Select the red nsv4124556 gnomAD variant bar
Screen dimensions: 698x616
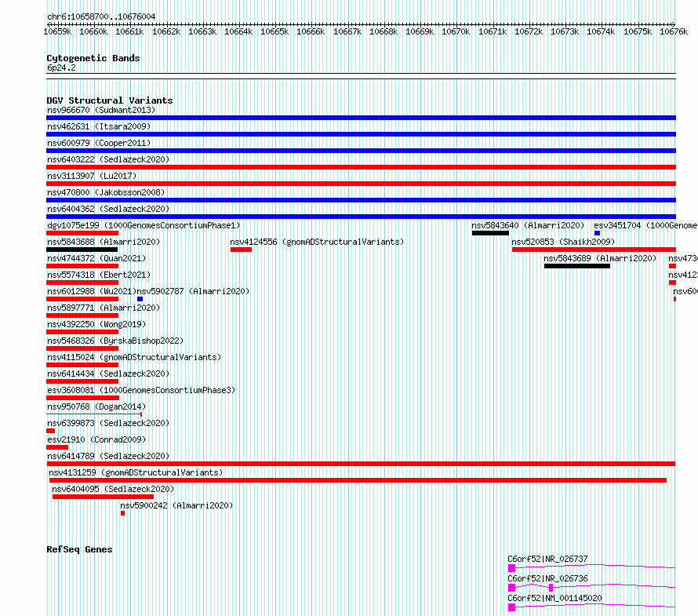[241, 250]
